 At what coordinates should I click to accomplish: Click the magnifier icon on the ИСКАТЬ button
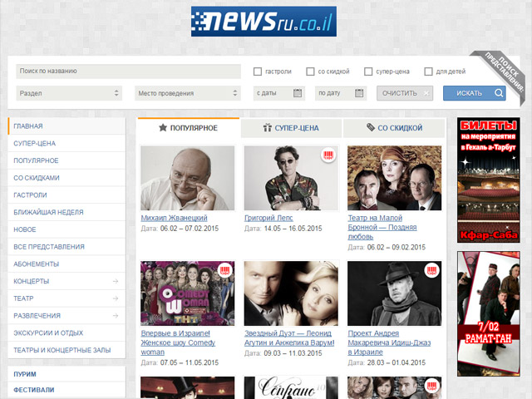coord(499,93)
